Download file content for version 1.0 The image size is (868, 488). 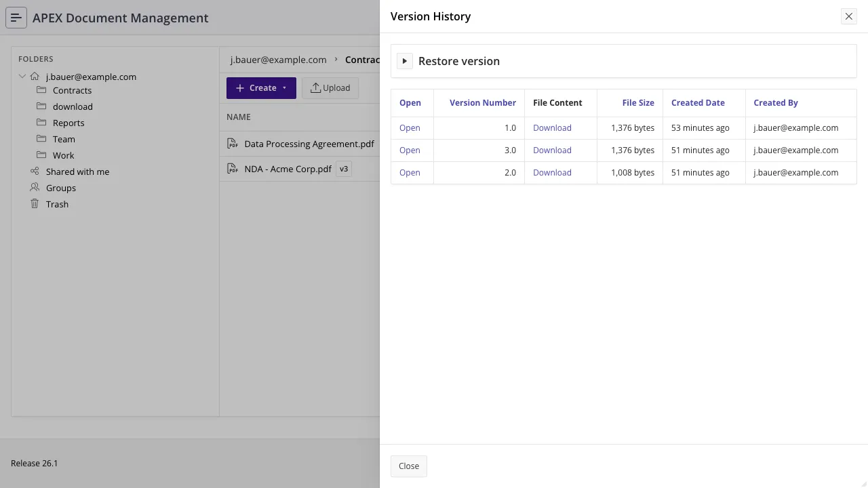click(552, 128)
